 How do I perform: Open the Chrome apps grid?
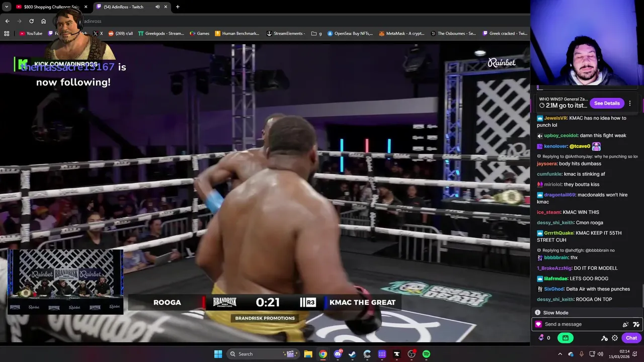tap(7, 34)
